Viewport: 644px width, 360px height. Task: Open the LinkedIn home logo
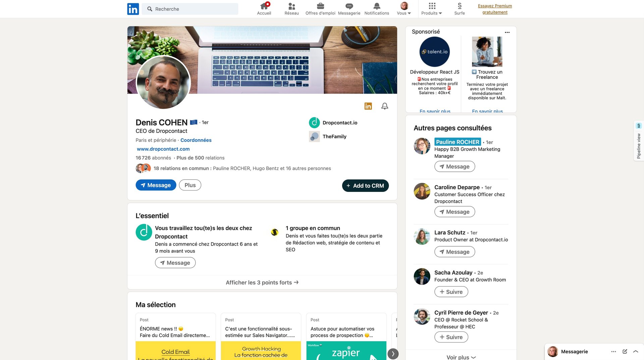point(133,9)
